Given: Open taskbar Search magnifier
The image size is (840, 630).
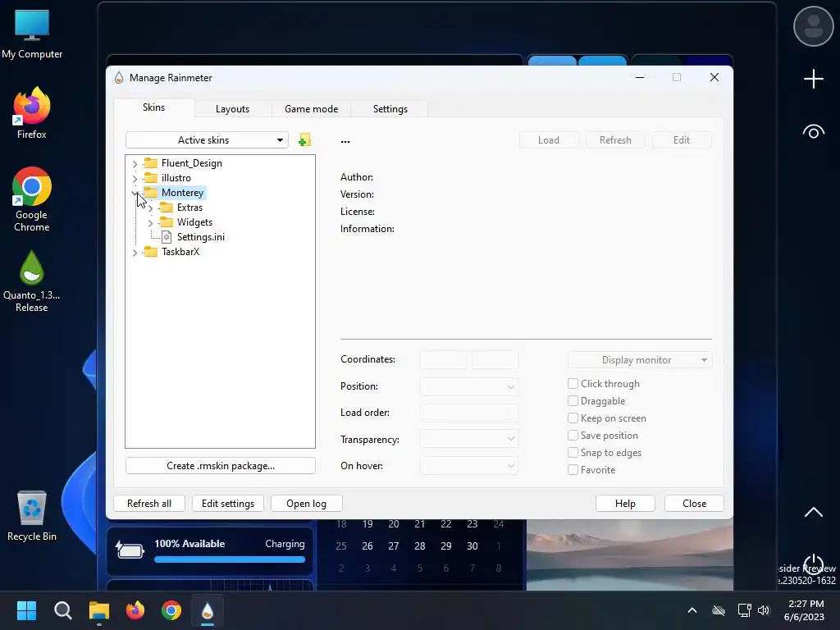Looking at the screenshot, I should pos(62,610).
